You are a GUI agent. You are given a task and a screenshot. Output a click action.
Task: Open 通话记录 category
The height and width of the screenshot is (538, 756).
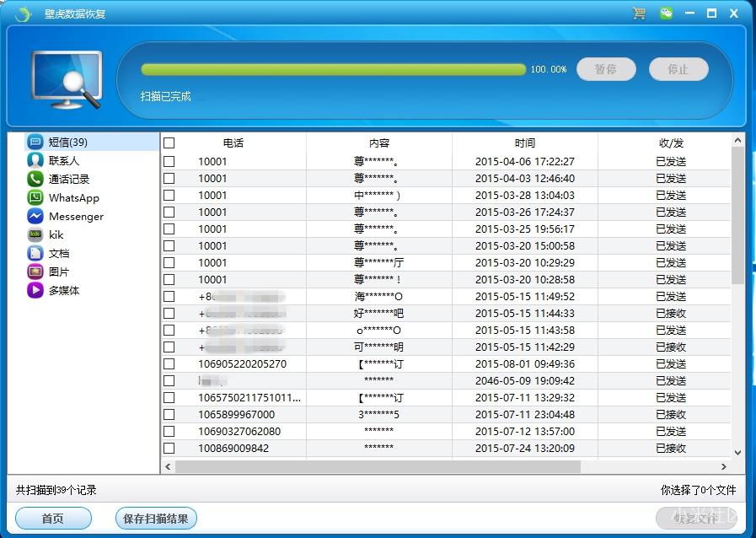pyautogui.click(x=69, y=180)
